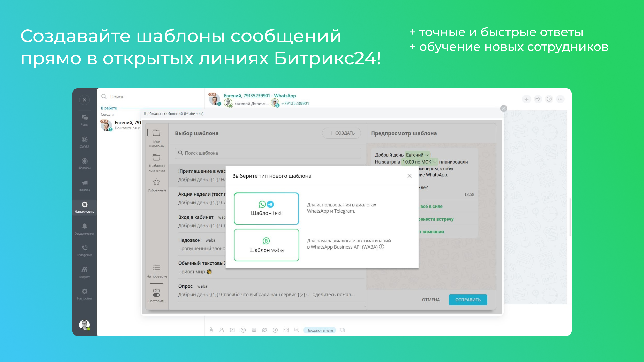Click the paperclip attach file icon
Image resolution: width=644 pixels, height=362 pixels.
[211, 330]
